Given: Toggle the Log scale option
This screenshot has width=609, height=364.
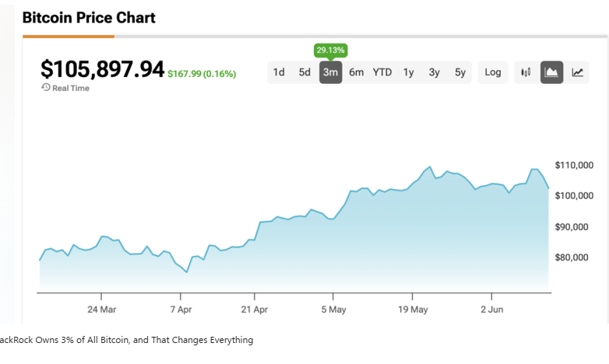Looking at the screenshot, I should [x=492, y=72].
